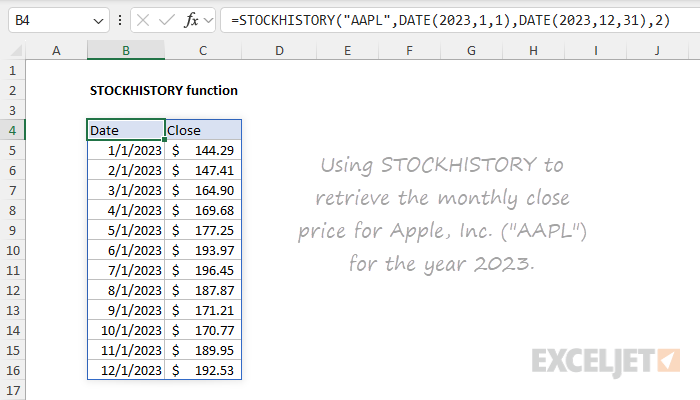This screenshot has width=700, height=400.
Task: Select column E header
Action: pos(347,50)
